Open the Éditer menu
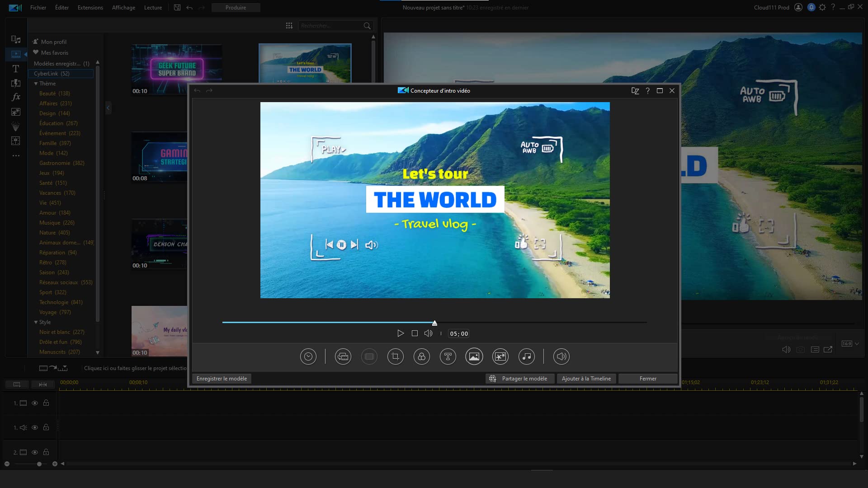Image resolution: width=868 pixels, height=488 pixels. [62, 8]
